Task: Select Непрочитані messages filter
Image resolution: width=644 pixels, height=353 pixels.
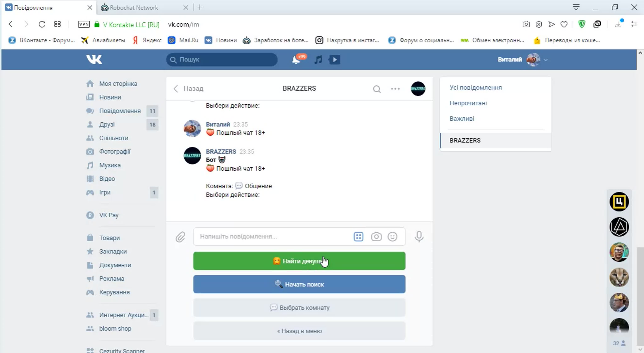Action: point(468,103)
